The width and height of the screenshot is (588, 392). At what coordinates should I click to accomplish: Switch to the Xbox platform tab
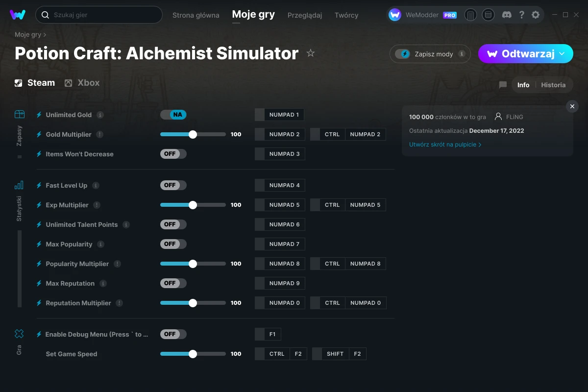point(82,83)
